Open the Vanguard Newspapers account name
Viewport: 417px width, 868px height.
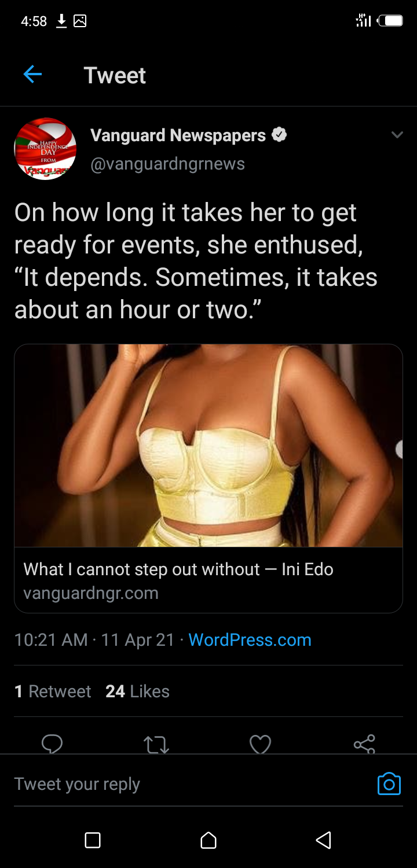pyautogui.click(x=178, y=135)
